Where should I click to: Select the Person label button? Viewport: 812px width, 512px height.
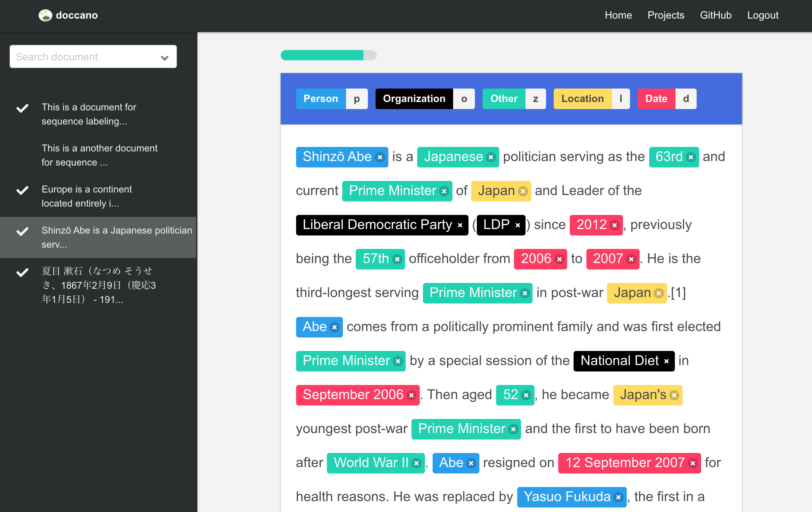320,98
